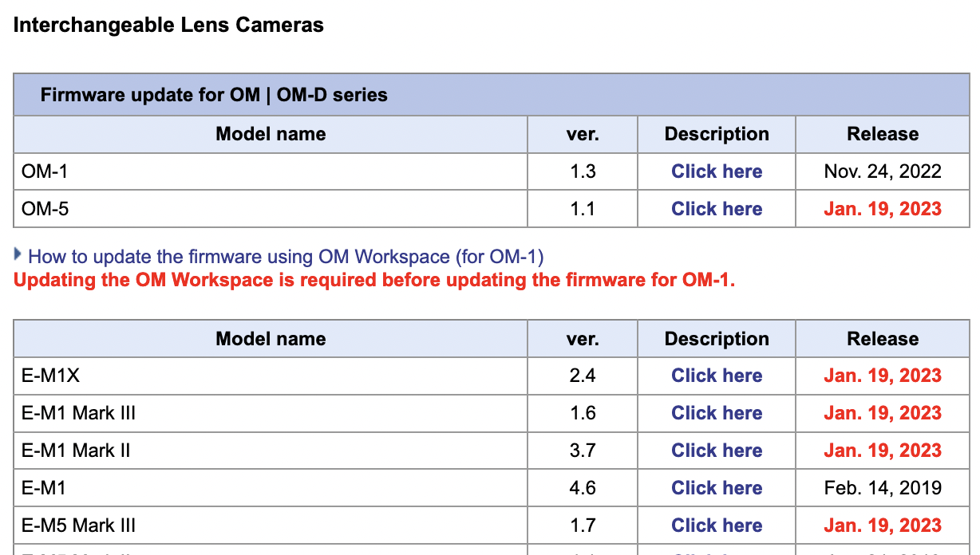Click the Feb. 14, 2019 release date
This screenshot has width=980, height=555.
pyautogui.click(x=882, y=488)
